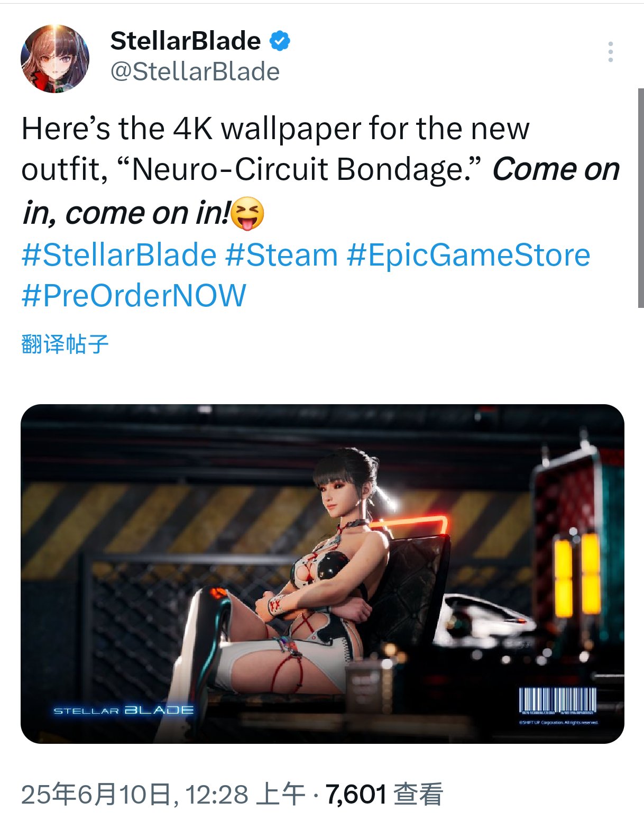Click the tongue-out emoji in the tweet
Screen dimensions: 644x829
(x=247, y=213)
